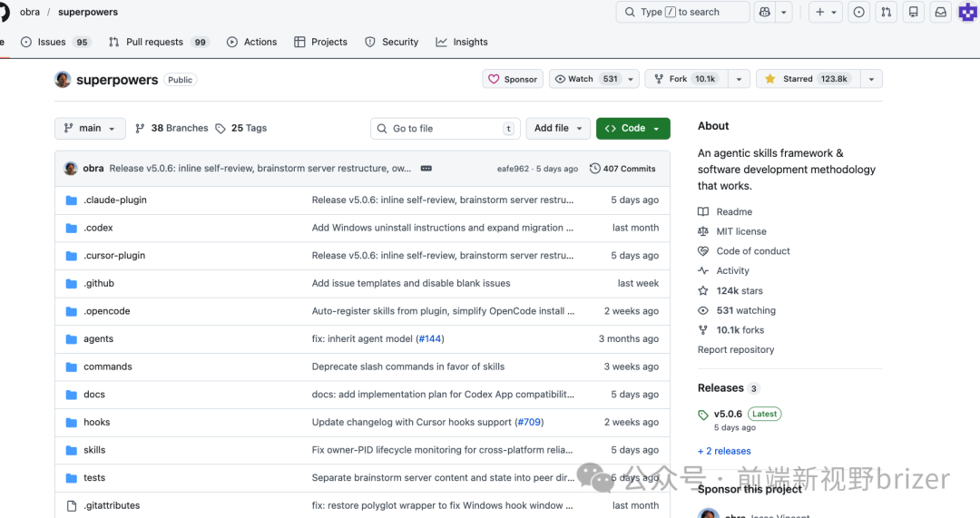Open the user profile avatar menu
980x518 pixels.
(968, 12)
